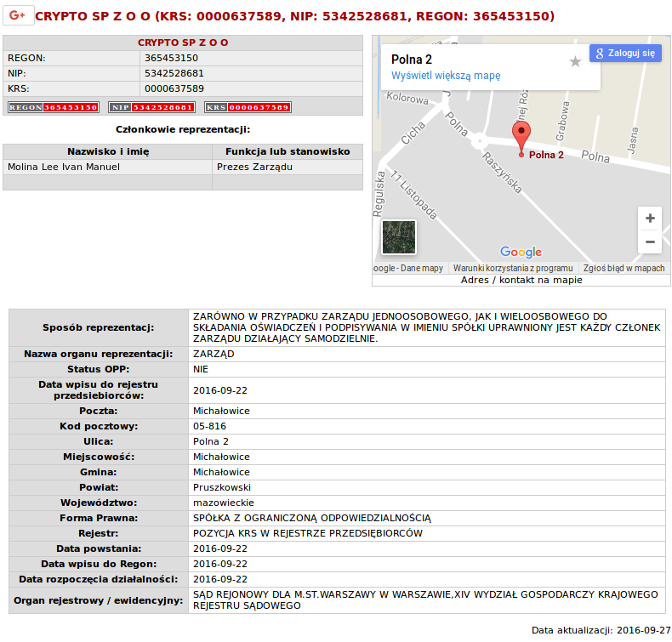The width and height of the screenshot is (672, 642).
Task: Click the Sposób reprezentacji label
Action: point(98,327)
